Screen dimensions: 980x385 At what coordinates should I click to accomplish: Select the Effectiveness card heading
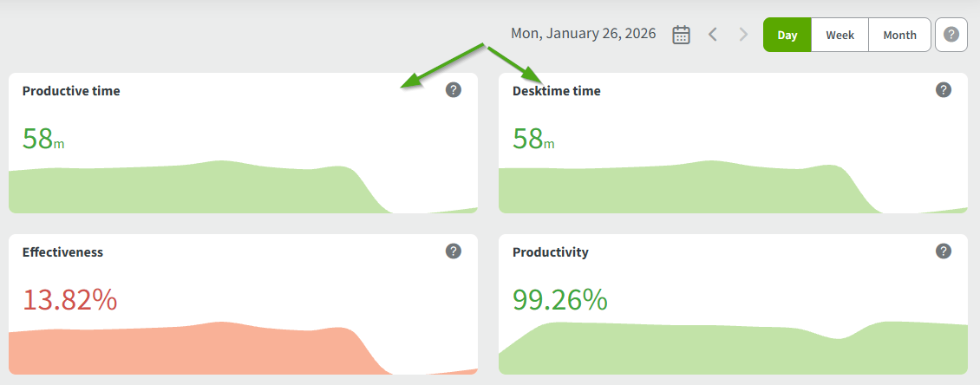click(62, 252)
